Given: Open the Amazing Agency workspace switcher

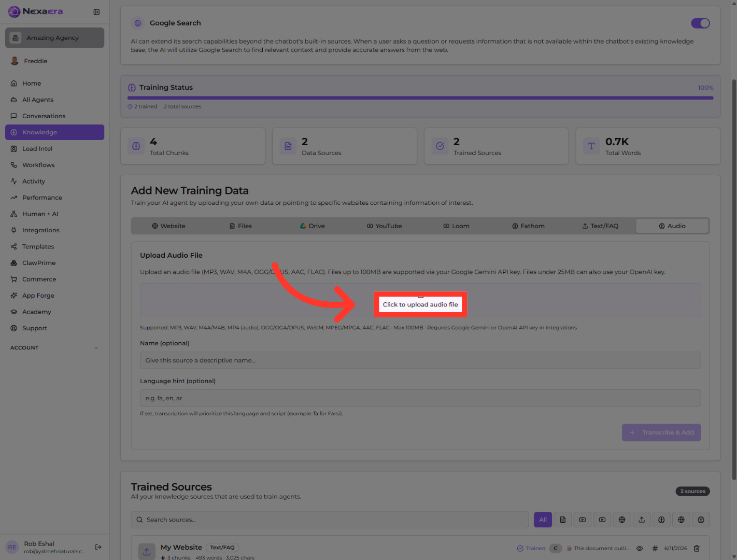Looking at the screenshot, I should (54, 38).
